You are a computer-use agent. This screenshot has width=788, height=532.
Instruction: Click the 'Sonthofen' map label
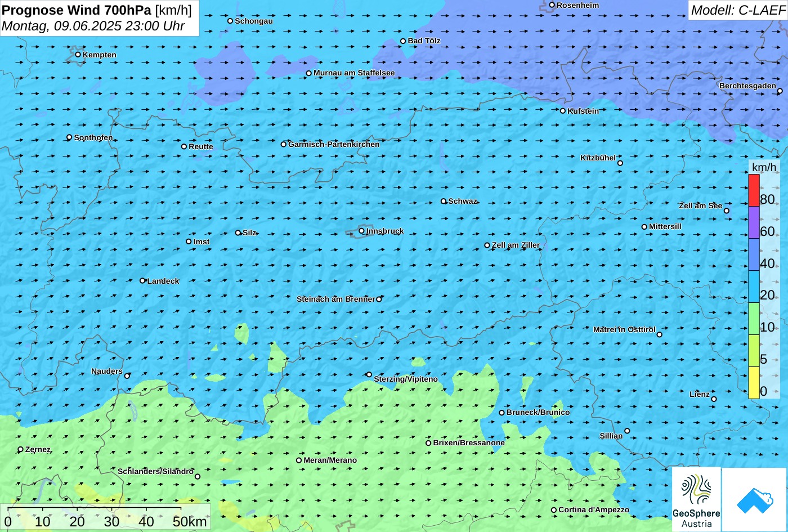pyautogui.click(x=93, y=137)
